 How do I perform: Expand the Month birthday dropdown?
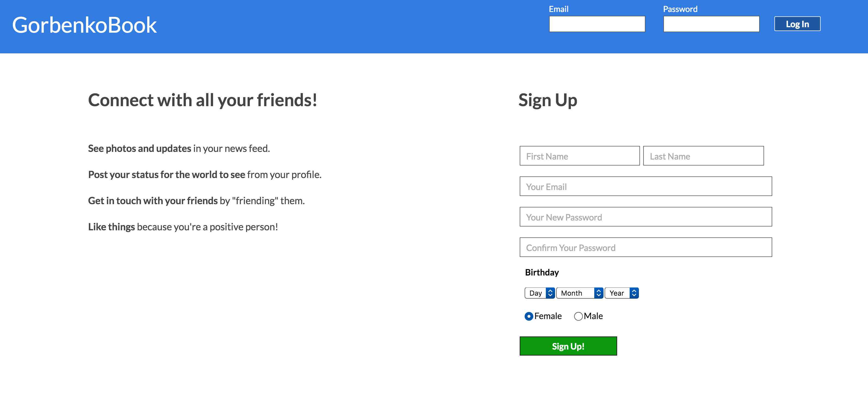tap(579, 293)
